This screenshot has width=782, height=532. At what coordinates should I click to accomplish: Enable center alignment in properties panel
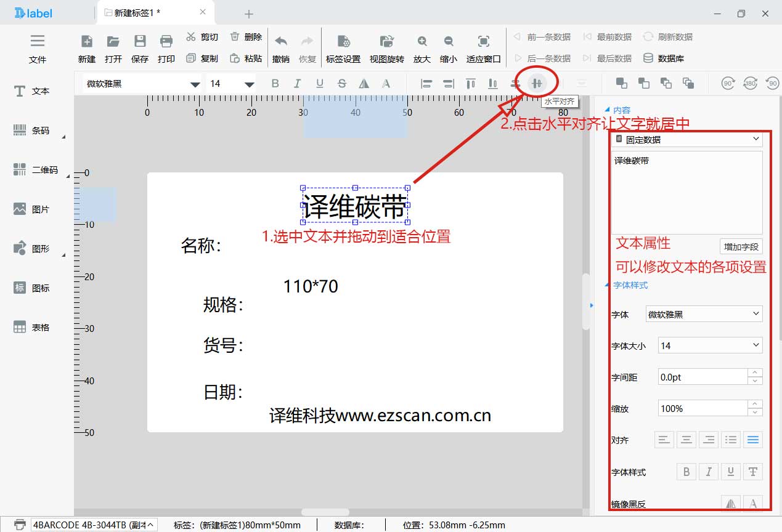pyautogui.click(x=686, y=440)
